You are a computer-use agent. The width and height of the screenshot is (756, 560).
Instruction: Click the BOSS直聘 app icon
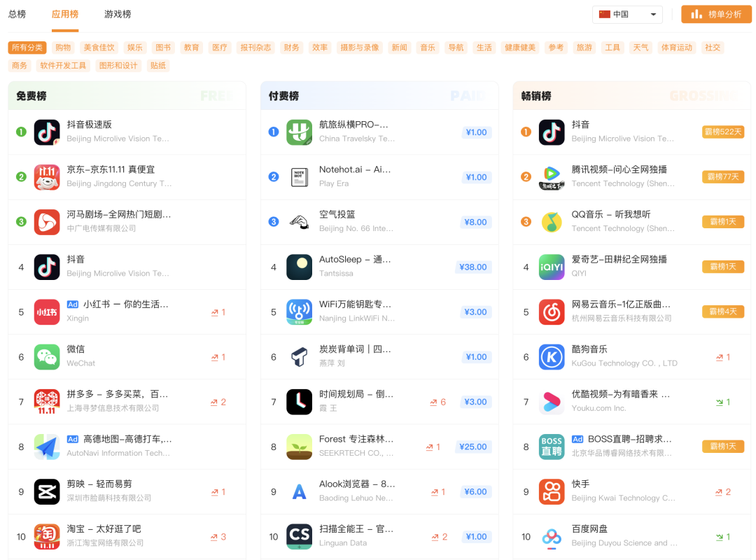point(552,447)
